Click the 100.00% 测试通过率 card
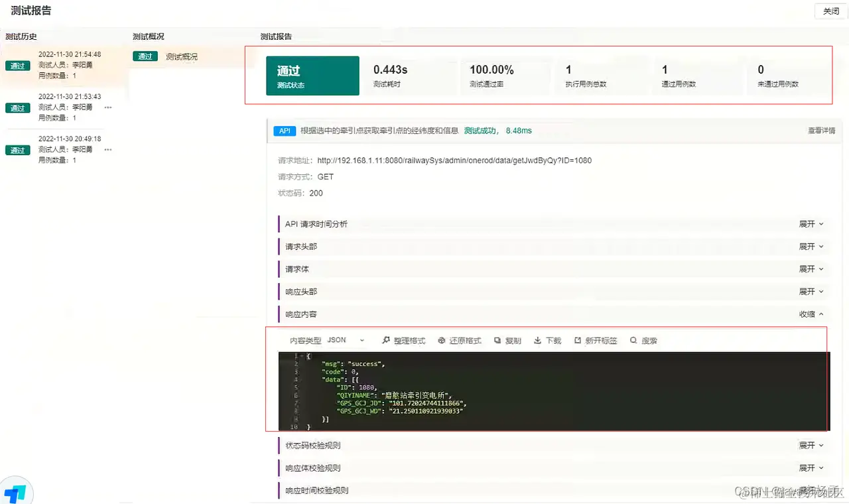Viewport: 849px width, 504px height. point(505,76)
